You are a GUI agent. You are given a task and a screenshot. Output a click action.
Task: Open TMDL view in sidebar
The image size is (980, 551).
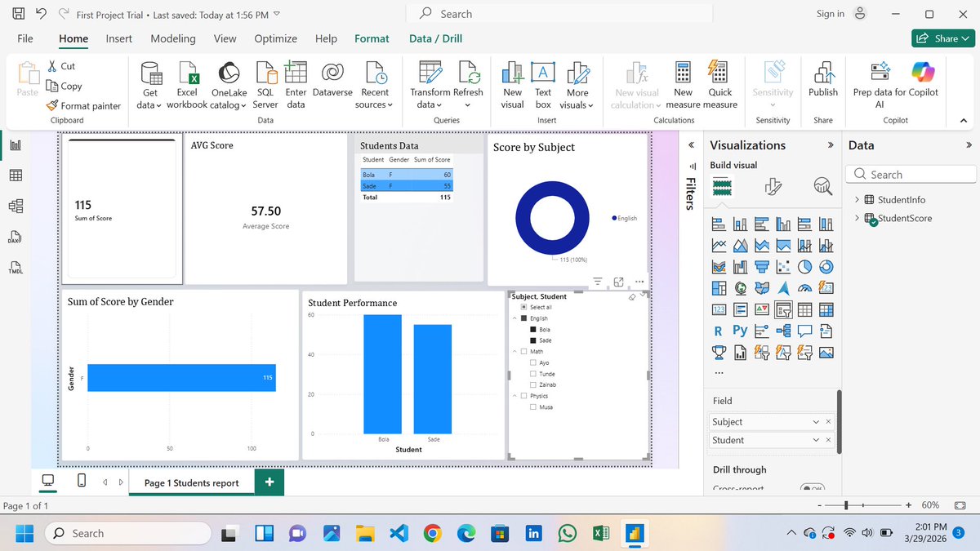[x=16, y=269]
